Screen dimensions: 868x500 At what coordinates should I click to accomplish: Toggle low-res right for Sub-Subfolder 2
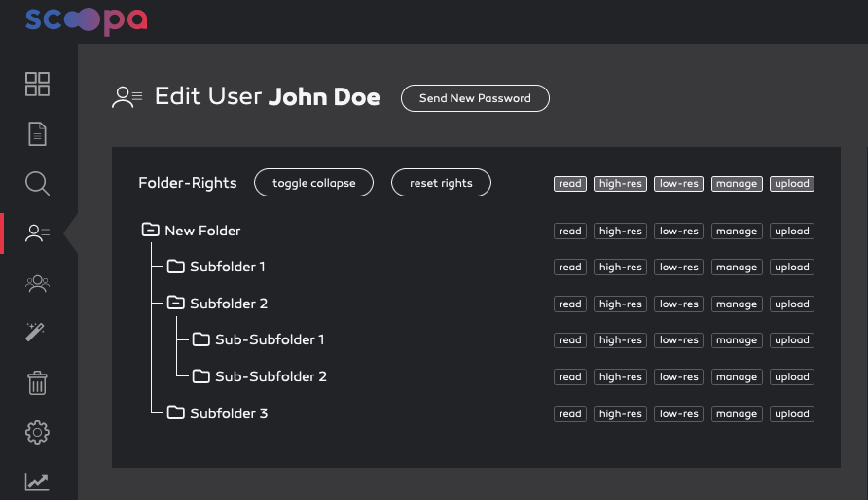pyautogui.click(x=678, y=377)
